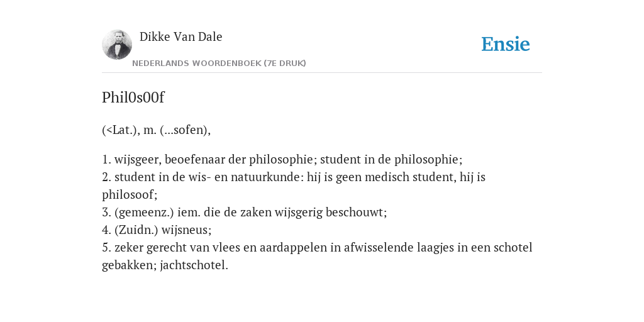Screen dimensions: 644x322
Task: Click definition 5 about vlees en aardappelen
Action: (x=317, y=257)
